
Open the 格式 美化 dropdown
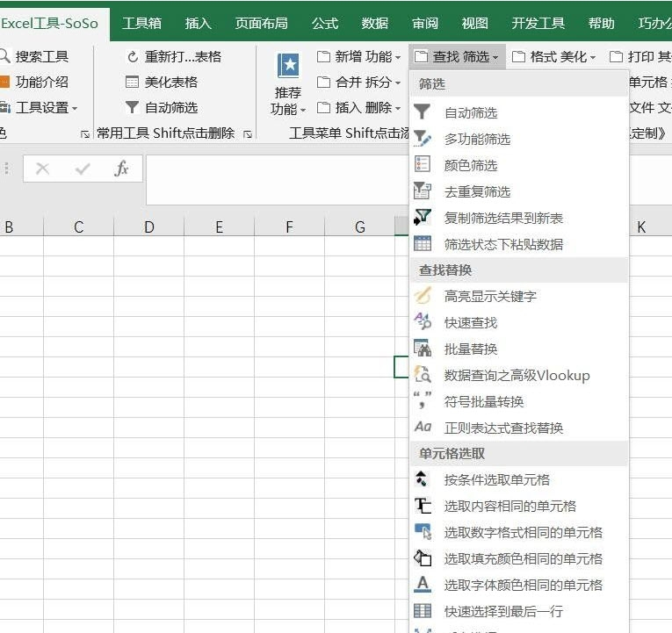point(554,56)
